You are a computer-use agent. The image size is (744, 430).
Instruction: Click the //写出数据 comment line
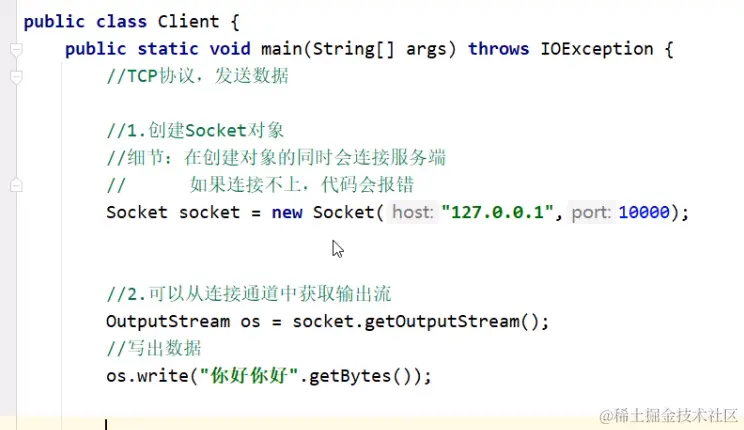pos(154,349)
